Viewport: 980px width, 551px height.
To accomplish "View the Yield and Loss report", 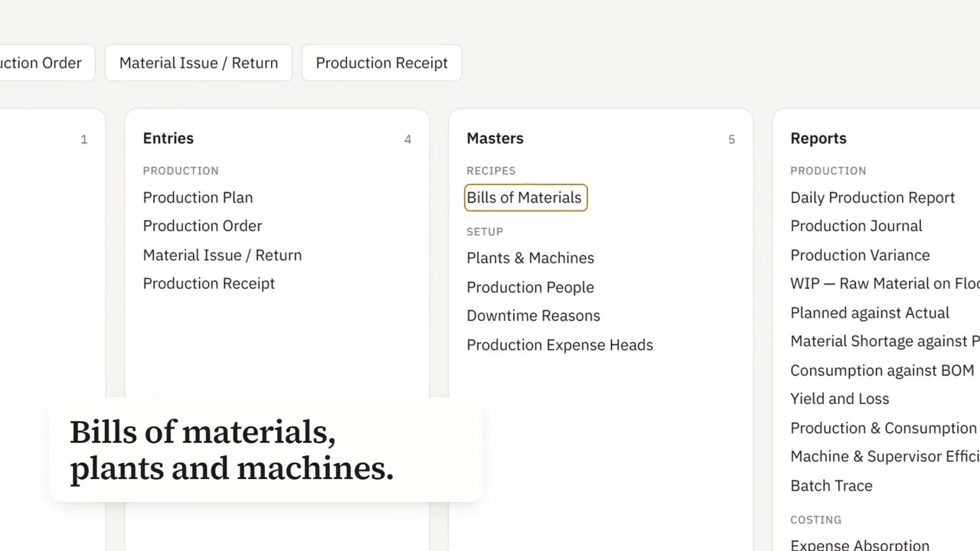I will 839,399.
